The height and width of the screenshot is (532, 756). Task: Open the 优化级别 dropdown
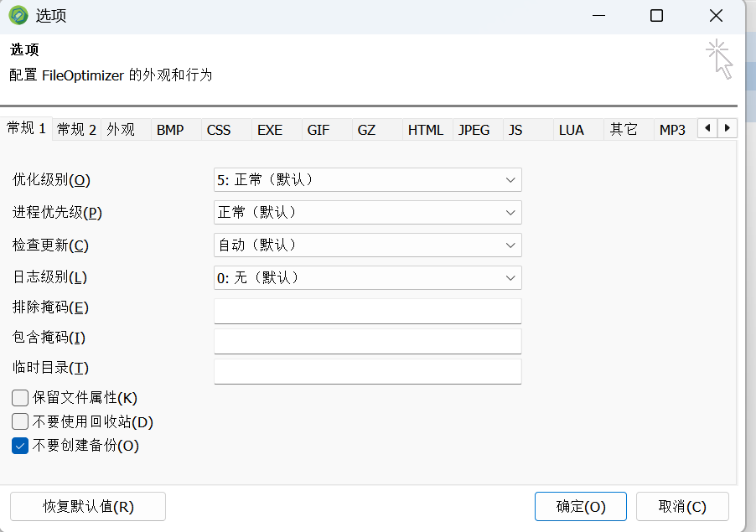click(367, 179)
